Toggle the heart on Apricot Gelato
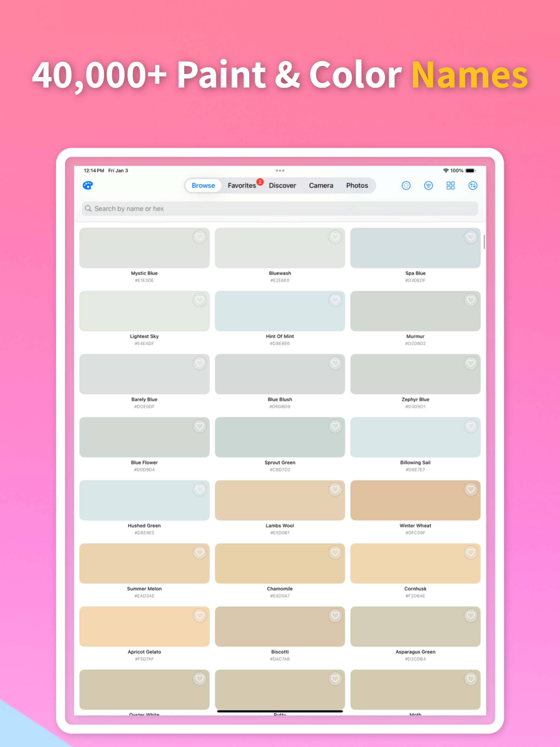The image size is (560, 747). [x=200, y=616]
